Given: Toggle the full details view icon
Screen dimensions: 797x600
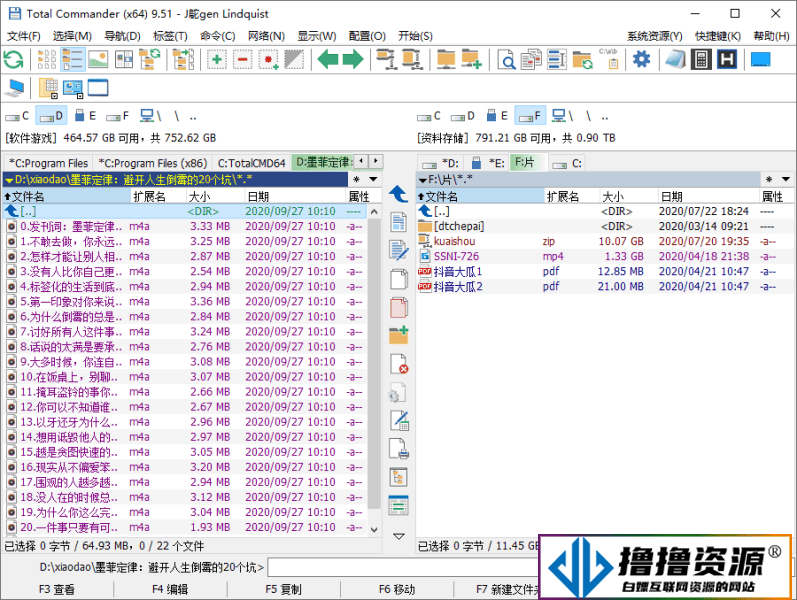Looking at the screenshot, I should (x=73, y=59).
